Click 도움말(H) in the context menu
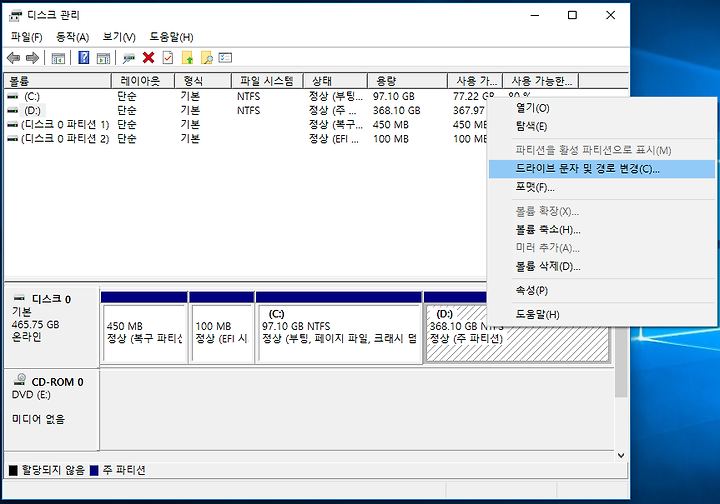This screenshot has width=720, height=504. [602, 314]
